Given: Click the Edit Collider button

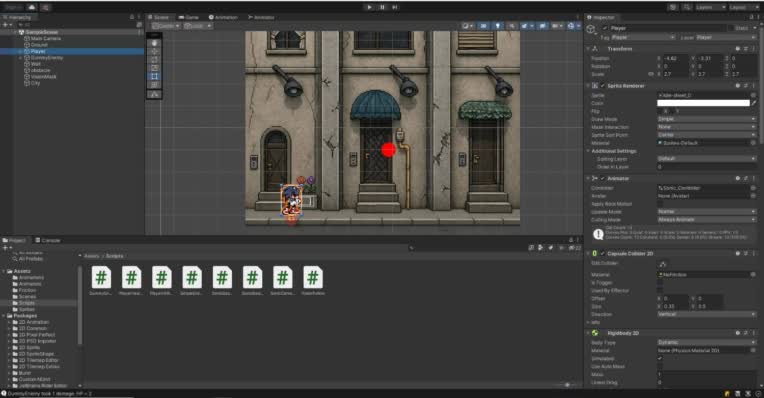Looking at the screenshot, I should point(663,264).
